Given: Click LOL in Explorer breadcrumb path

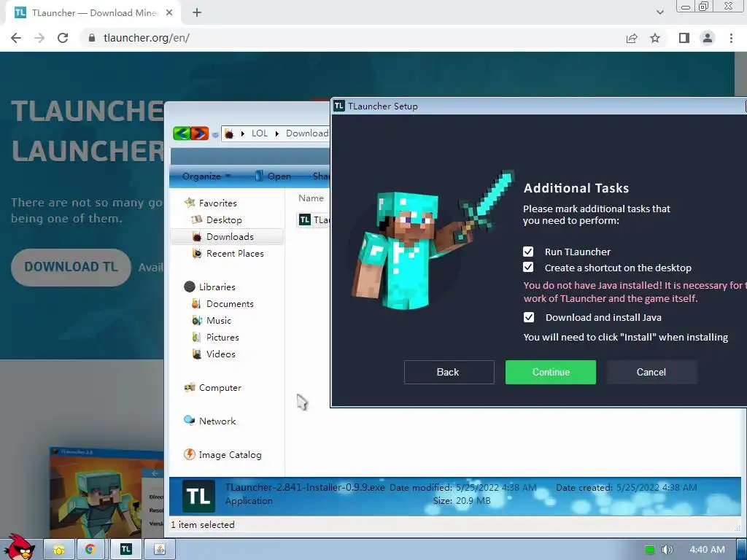Looking at the screenshot, I should tap(260, 133).
